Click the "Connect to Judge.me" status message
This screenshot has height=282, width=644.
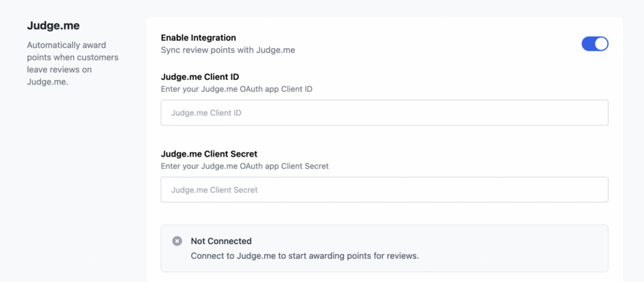click(304, 256)
